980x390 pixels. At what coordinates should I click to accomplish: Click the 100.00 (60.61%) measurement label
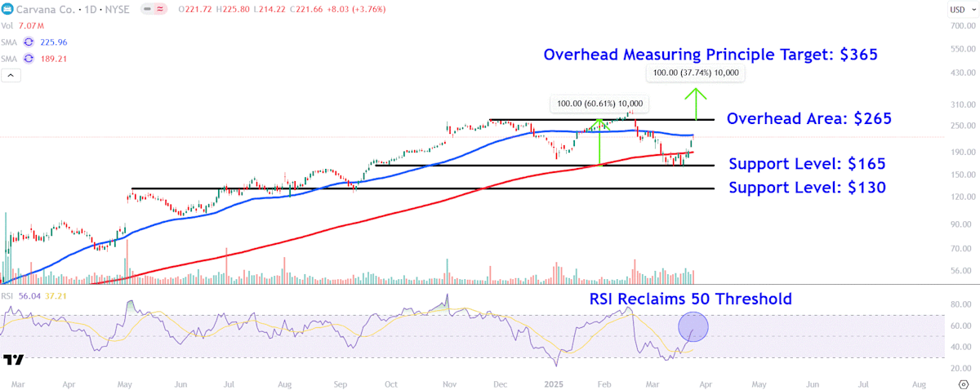coord(599,104)
